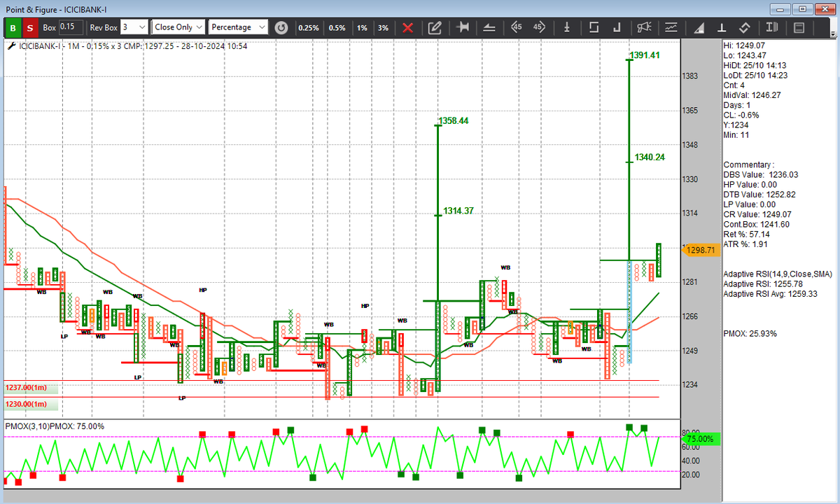Image resolution: width=840 pixels, height=504 pixels.
Task: Click the square bracket pattern icon
Action: [594, 28]
